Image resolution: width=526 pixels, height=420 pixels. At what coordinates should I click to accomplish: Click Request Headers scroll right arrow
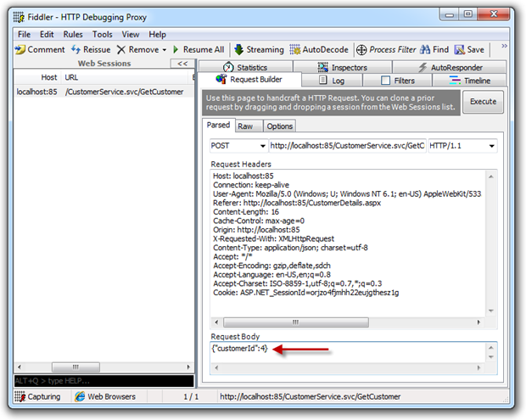point(478,322)
